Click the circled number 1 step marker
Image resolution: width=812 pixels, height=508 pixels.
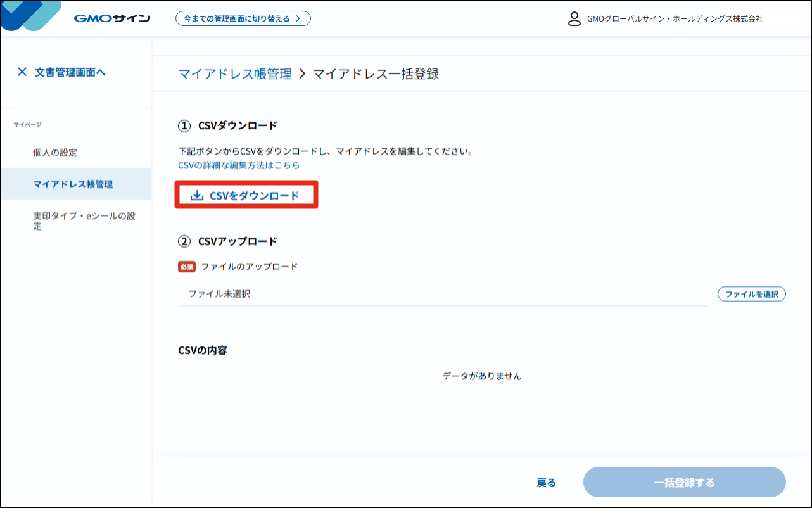pos(184,125)
